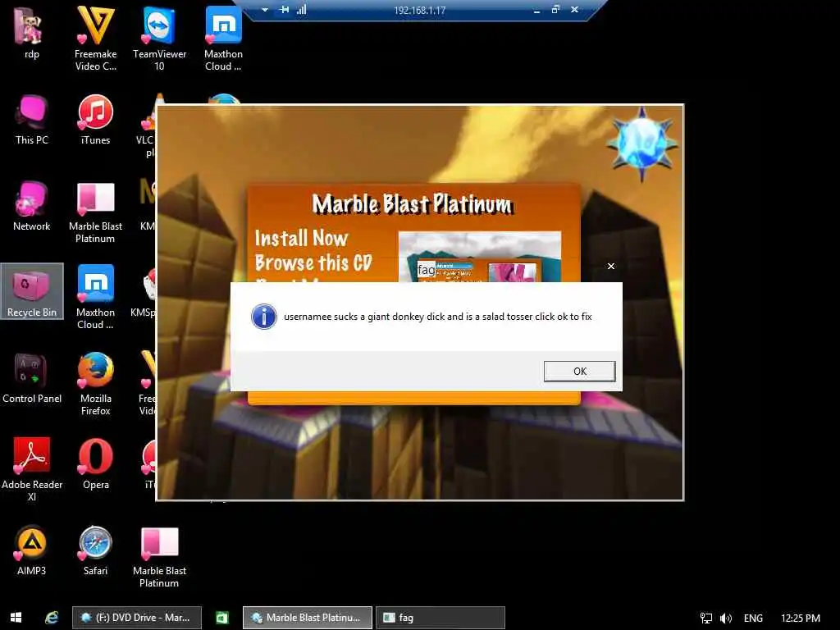Click the installer preview thumbnail image
The width and height of the screenshot is (840, 630).
479,257
